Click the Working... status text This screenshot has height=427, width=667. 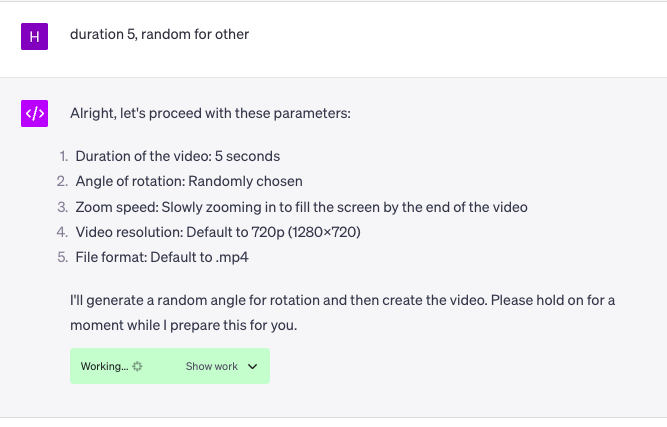(x=104, y=366)
